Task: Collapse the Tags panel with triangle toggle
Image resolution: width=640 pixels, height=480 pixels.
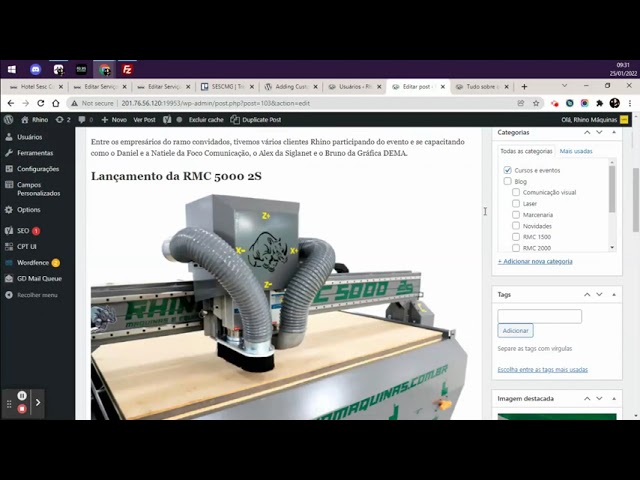Action: click(614, 295)
